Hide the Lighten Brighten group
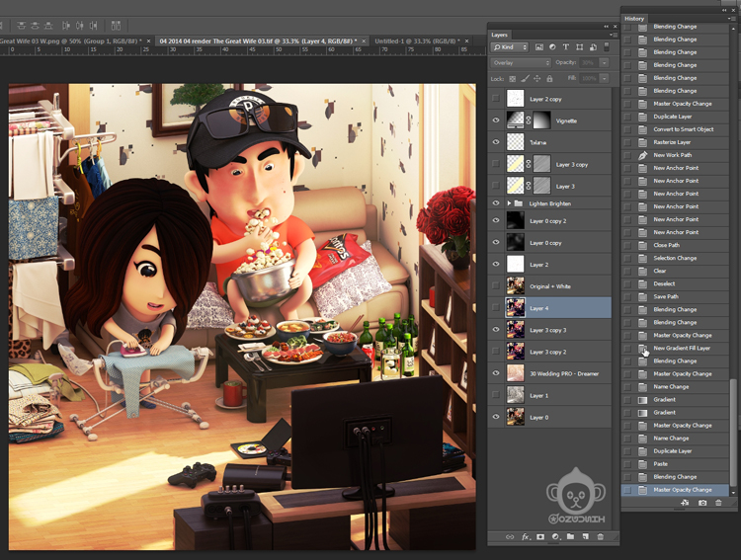This screenshot has width=741, height=560. click(496, 203)
